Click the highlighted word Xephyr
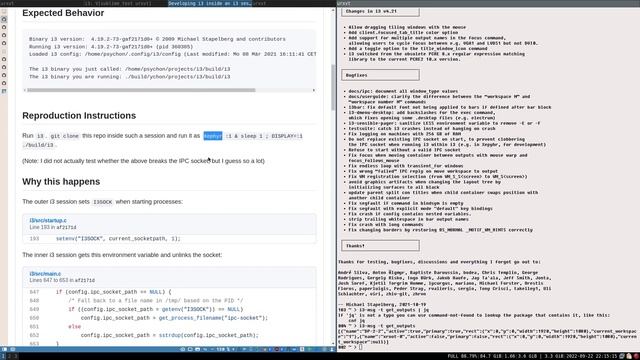 (213, 136)
